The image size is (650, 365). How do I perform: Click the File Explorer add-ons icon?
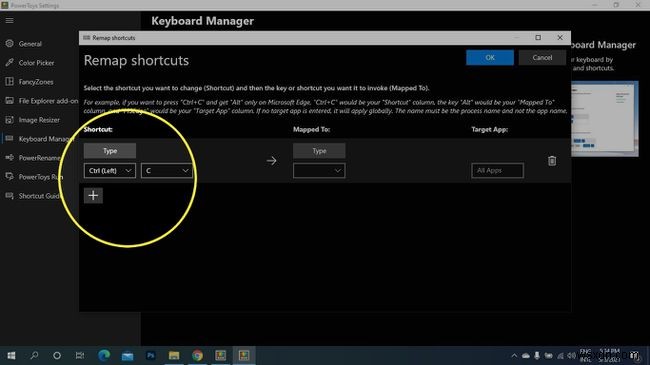pyautogui.click(x=10, y=100)
